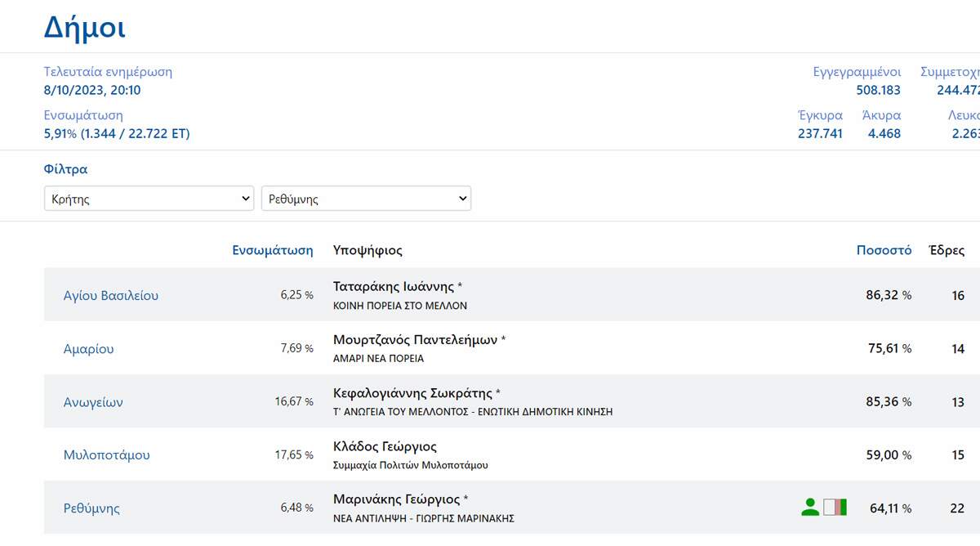Open the Ρεθύμνης prefecture filter dropdown
The image size is (980, 546).
click(366, 199)
